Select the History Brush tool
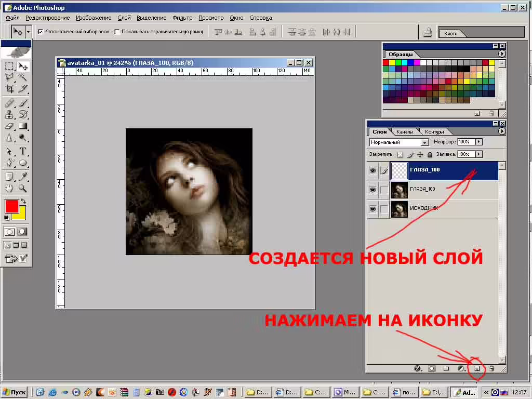This screenshot has height=399, width=532. point(23,115)
